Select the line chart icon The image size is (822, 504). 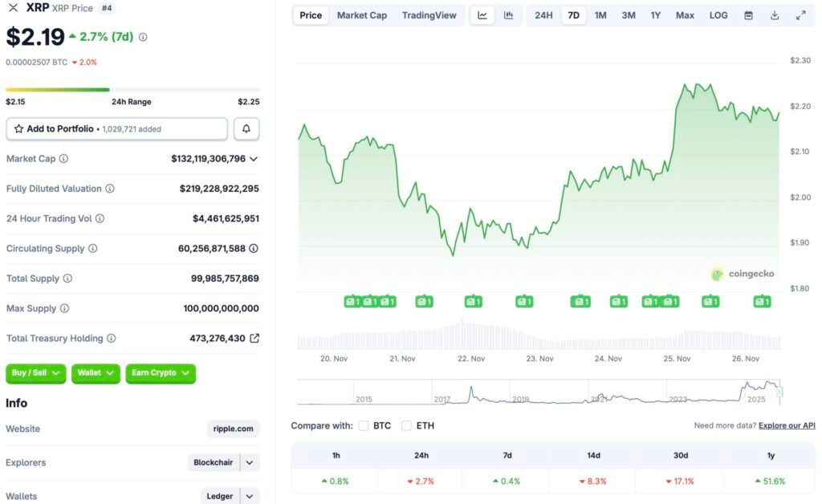(482, 14)
